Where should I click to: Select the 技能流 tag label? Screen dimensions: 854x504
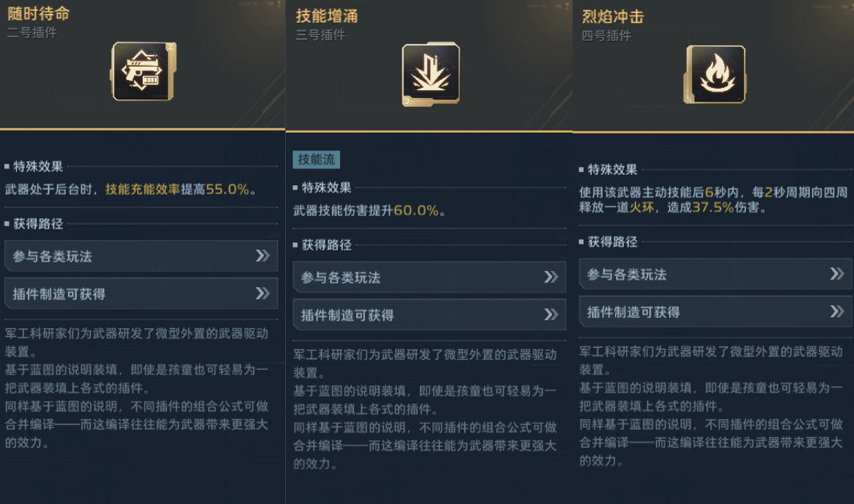(316, 159)
